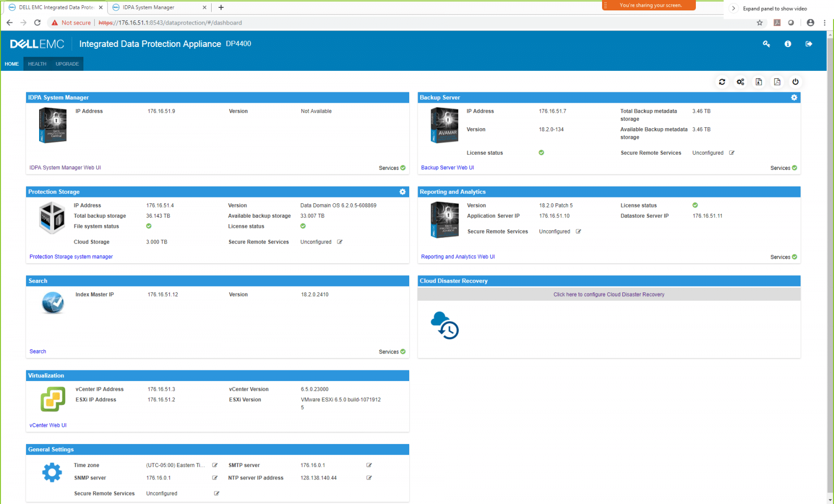Click Services status in IDPA System Manager panel
Viewport: 834px width, 504px height.
pyautogui.click(x=392, y=168)
